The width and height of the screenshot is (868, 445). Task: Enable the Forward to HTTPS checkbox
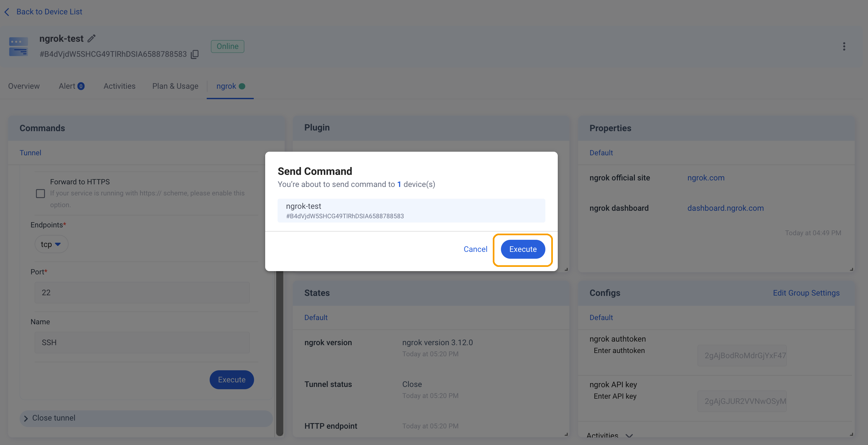coord(40,193)
